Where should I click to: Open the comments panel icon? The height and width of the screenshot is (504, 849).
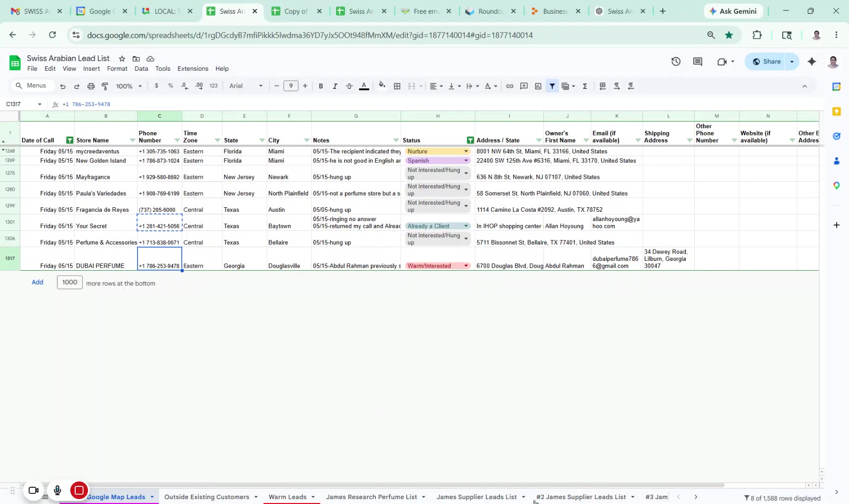coord(698,61)
